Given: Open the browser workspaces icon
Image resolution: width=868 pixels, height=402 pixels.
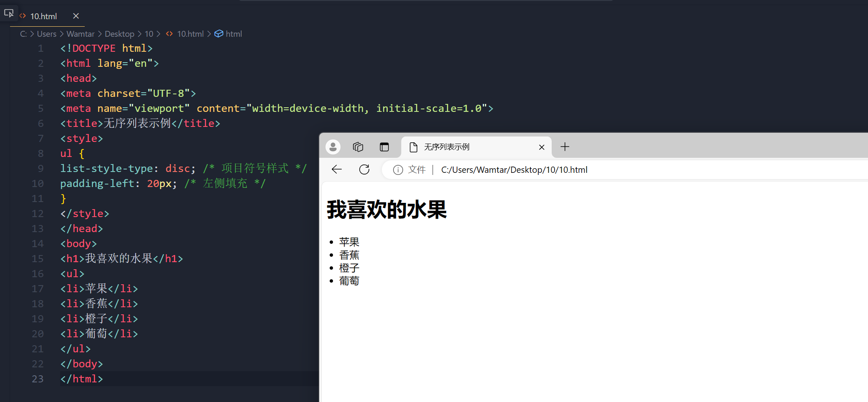Looking at the screenshot, I should click(358, 147).
